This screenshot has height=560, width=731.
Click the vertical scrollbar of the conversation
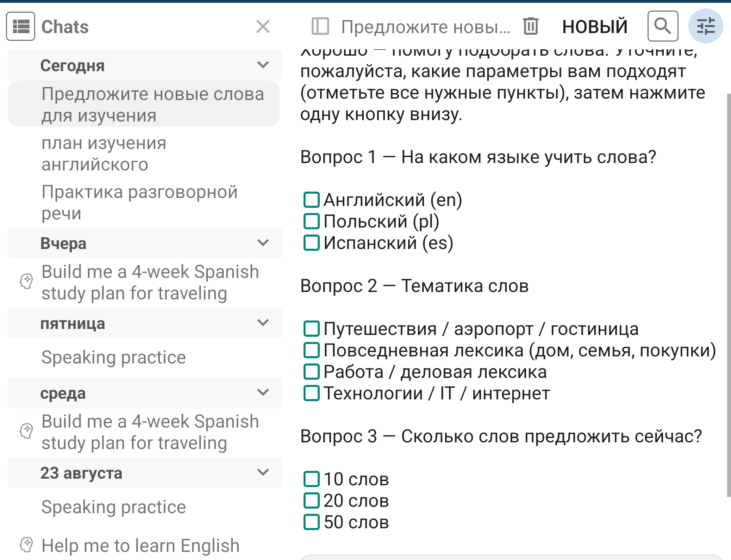(729, 295)
